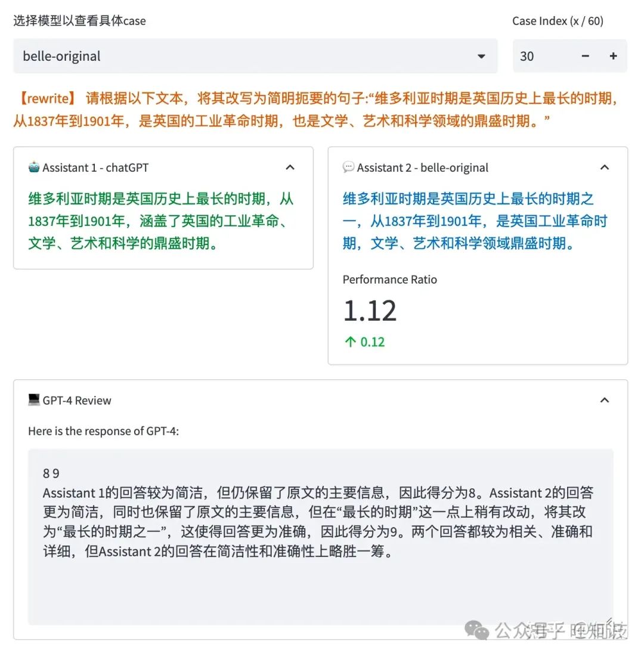Viewport: 644px width, 657px height.
Task: Click the WeChat logo in the watermark
Action: click(x=477, y=630)
